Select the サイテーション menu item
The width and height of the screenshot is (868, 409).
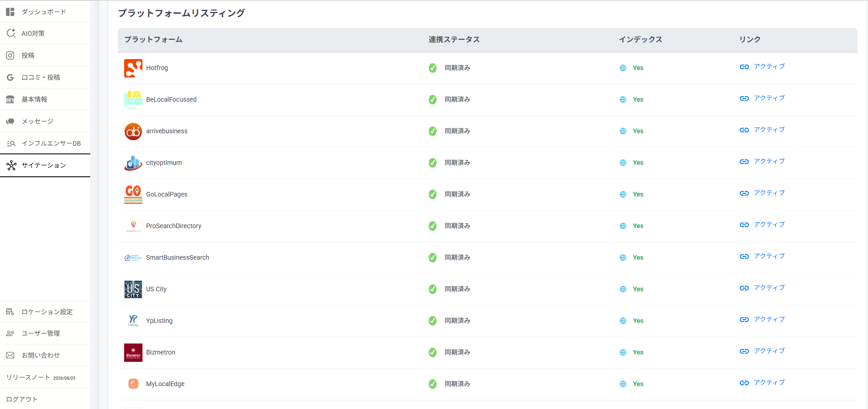pos(45,165)
